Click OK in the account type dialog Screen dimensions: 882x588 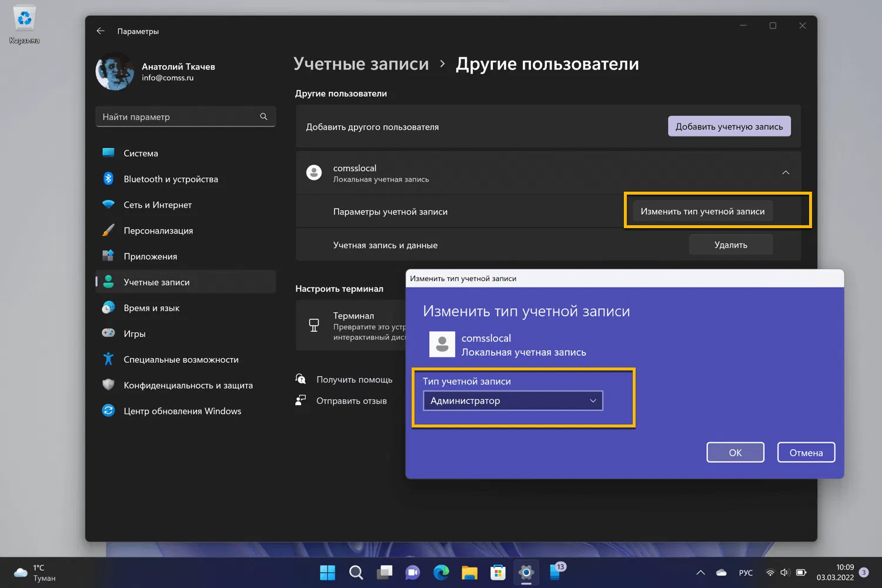[x=735, y=452]
